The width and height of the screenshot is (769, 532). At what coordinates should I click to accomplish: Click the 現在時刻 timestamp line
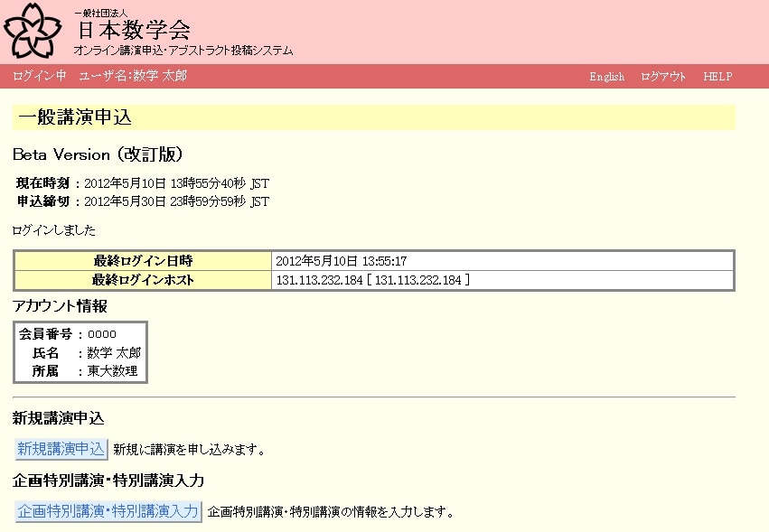pyautogui.click(x=145, y=182)
